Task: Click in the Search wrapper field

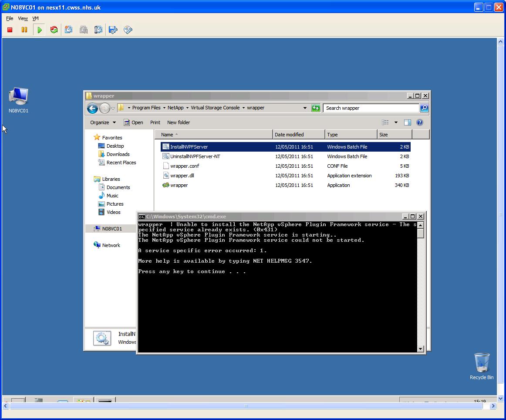Action: click(371, 108)
